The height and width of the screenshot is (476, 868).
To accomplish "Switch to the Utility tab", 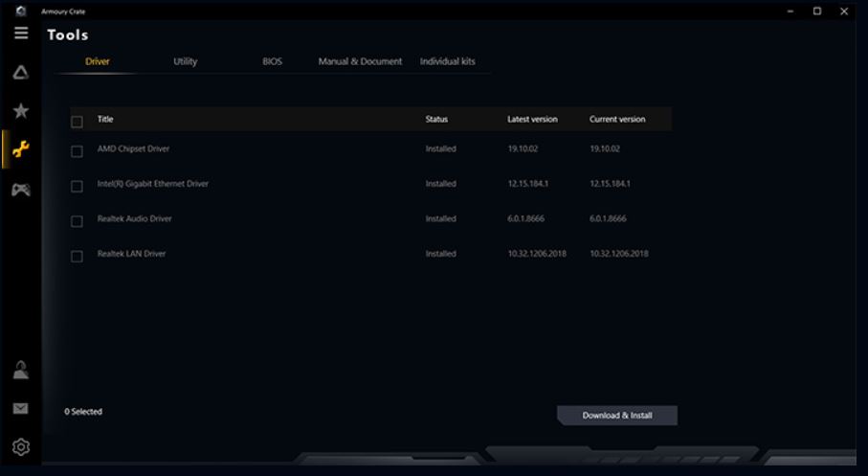I will (x=186, y=61).
